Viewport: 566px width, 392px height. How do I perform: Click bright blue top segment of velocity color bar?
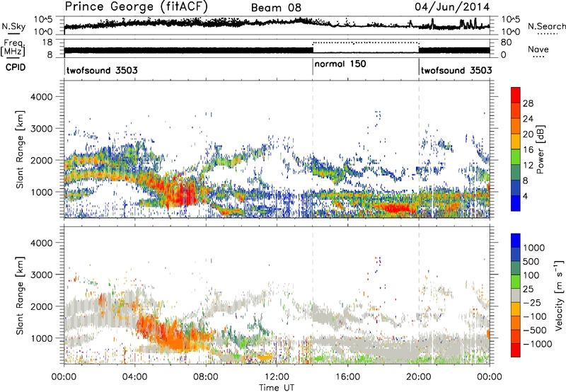[x=516, y=241]
